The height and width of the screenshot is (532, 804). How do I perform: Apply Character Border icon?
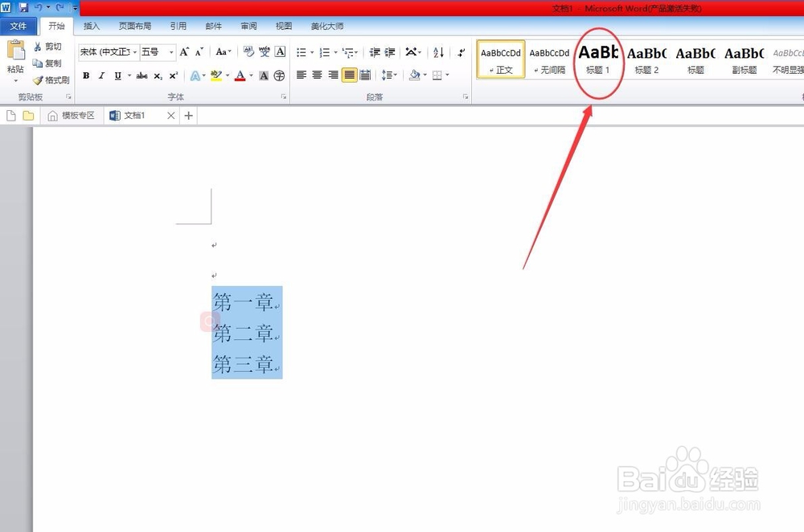pyautogui.click(x=280, y=51)
